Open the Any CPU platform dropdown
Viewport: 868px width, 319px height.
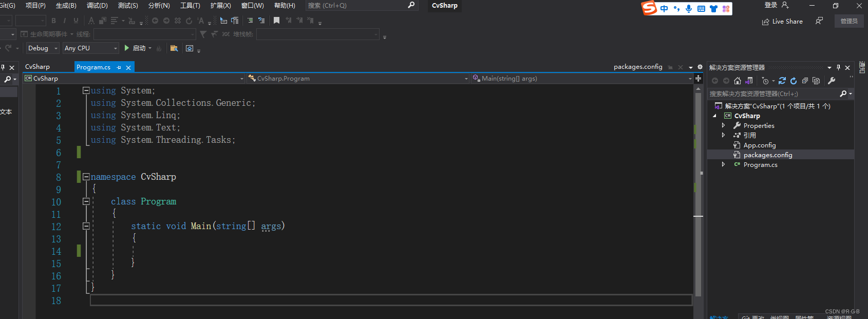click(x=91, y=48)
